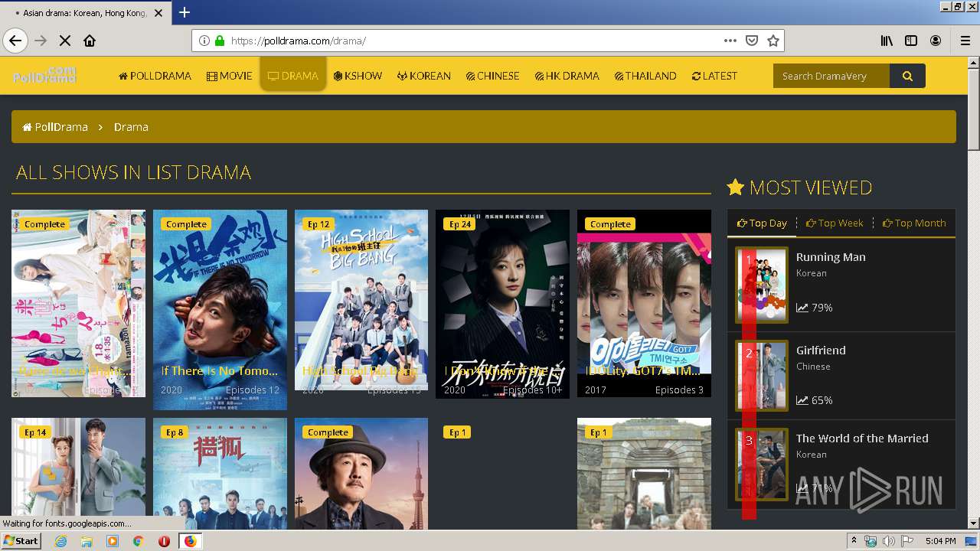Open The World of the Married link

click(862, 439)
